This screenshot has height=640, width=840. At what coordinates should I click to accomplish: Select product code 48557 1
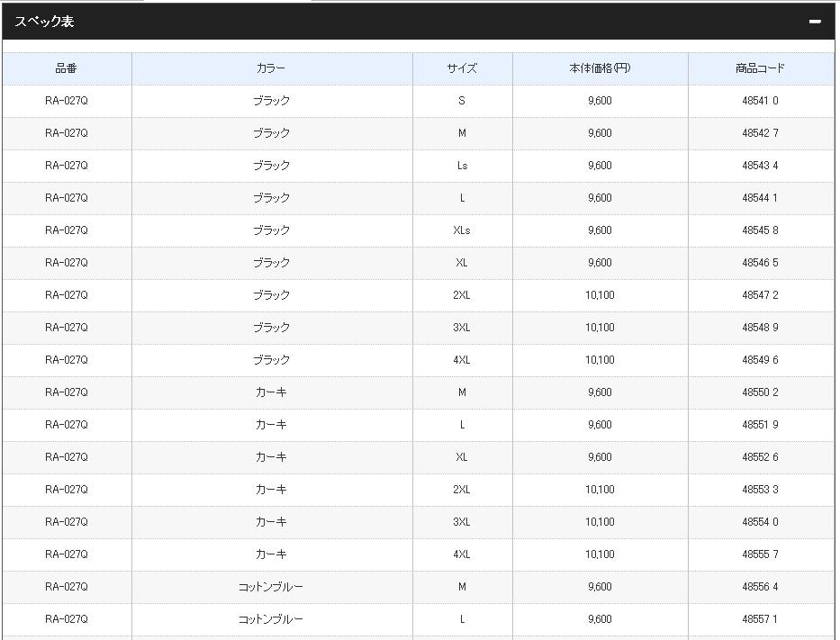[x=760, y=619]
